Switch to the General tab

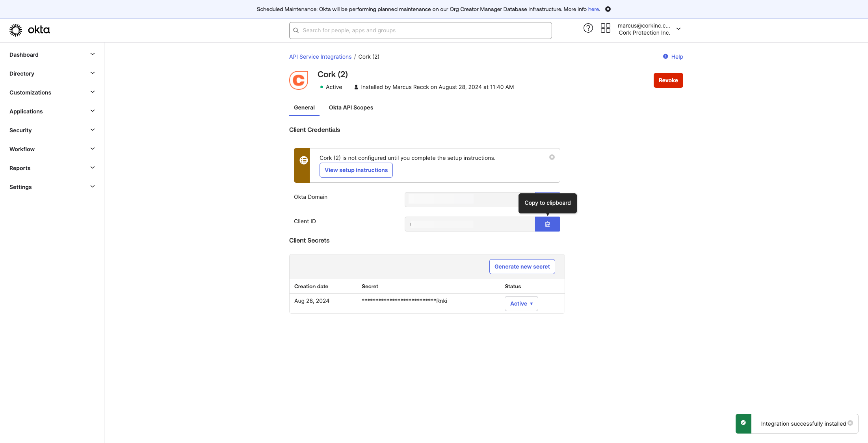(304, 108)
